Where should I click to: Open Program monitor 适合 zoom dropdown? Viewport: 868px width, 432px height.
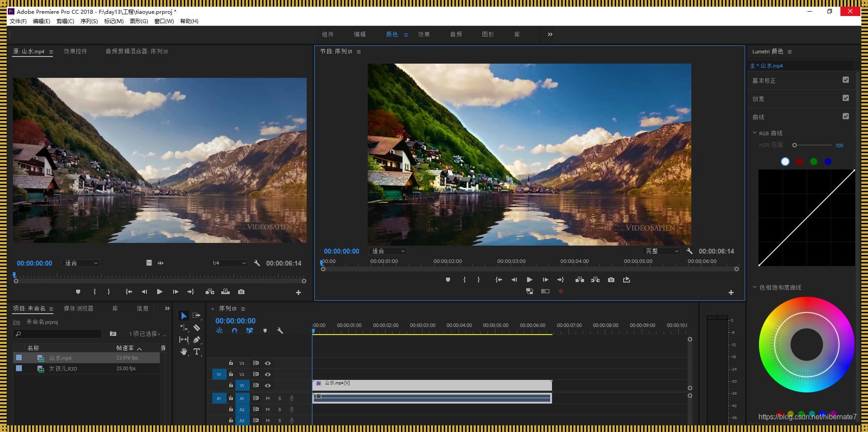388,251
